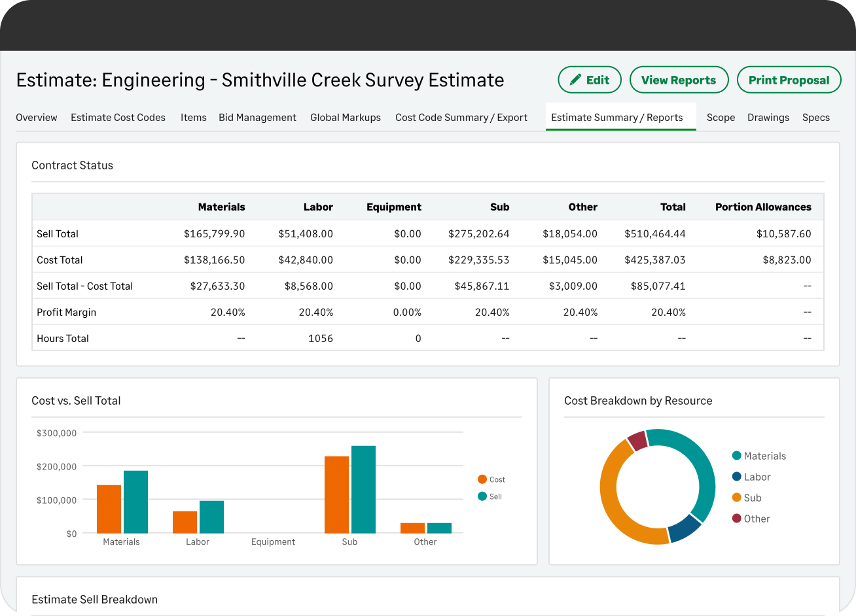Select the Items tab

click(x=193, y=118)
